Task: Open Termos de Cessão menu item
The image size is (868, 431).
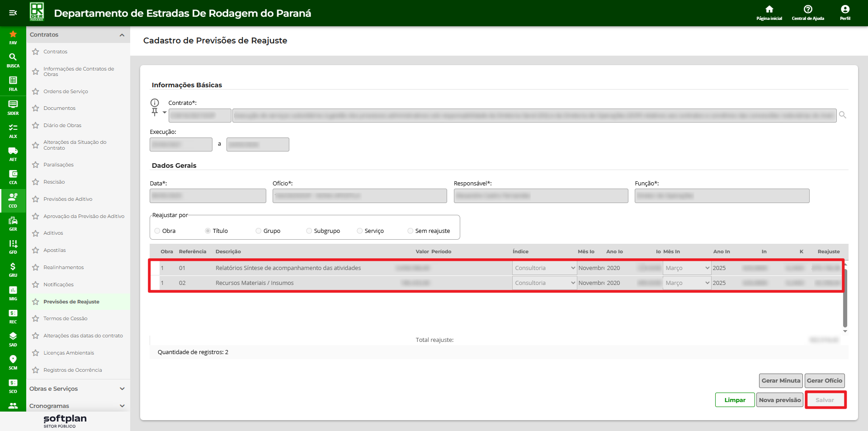Action: click(x=66, y=318)
